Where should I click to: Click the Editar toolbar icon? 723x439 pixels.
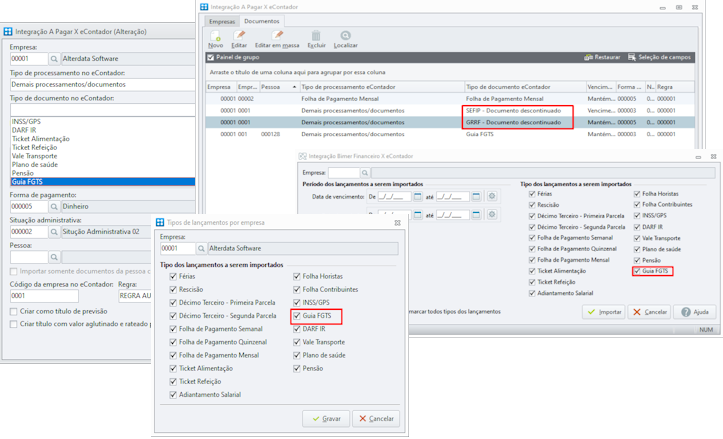pyautogui.click(x=239, y=36)
